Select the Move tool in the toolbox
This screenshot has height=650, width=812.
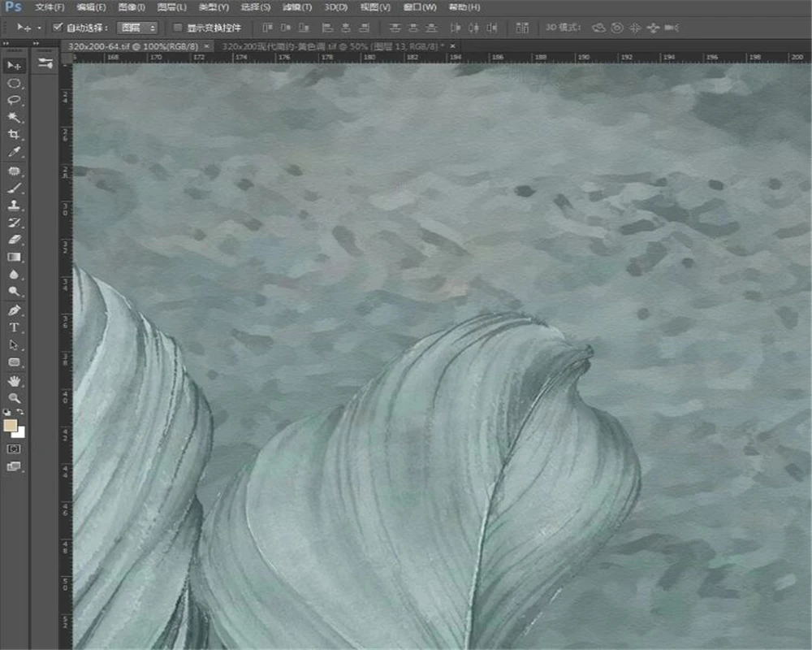pyautogui.click(x=14, y=66)
